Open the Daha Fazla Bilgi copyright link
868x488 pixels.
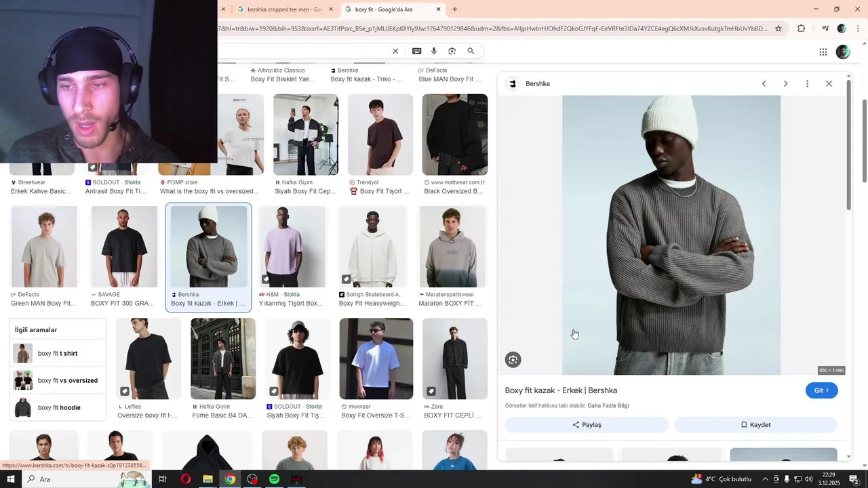[x=608, y=406]
